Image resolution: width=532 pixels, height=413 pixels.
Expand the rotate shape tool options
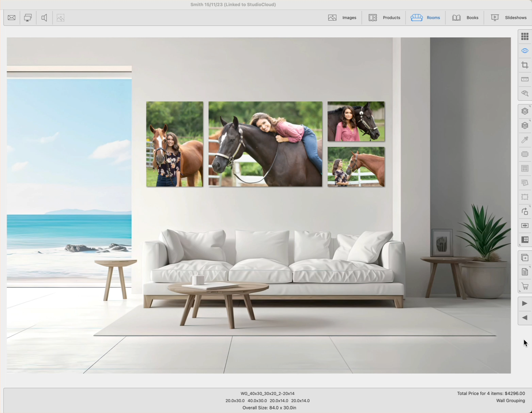[x=525, y=211]
